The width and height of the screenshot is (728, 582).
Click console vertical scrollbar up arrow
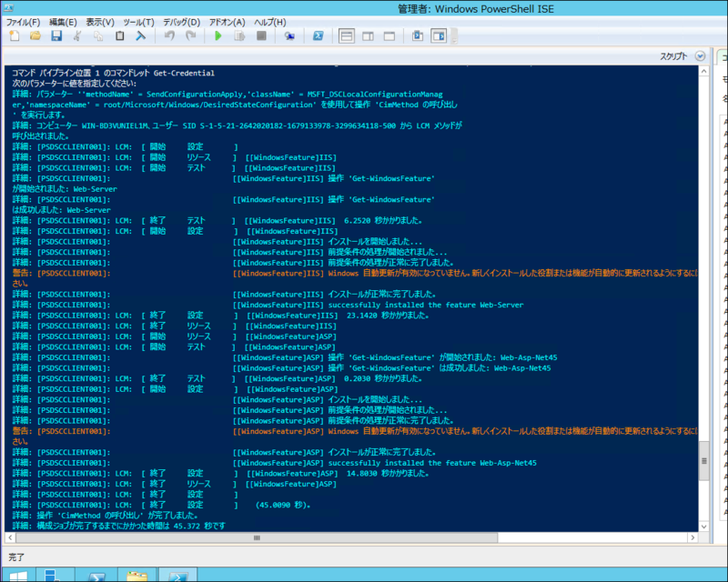pos(703,72)
